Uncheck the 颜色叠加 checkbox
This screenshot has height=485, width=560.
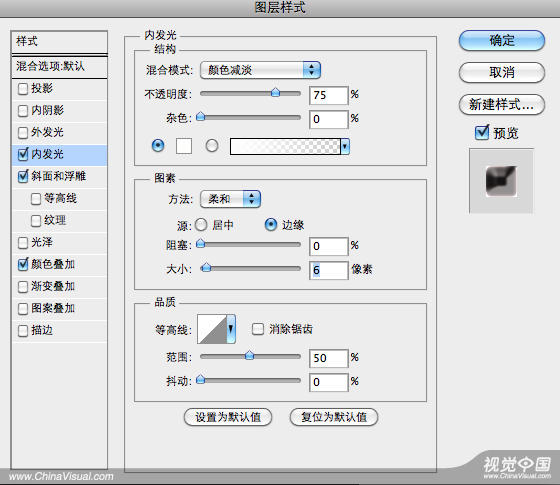pos(23,265)
